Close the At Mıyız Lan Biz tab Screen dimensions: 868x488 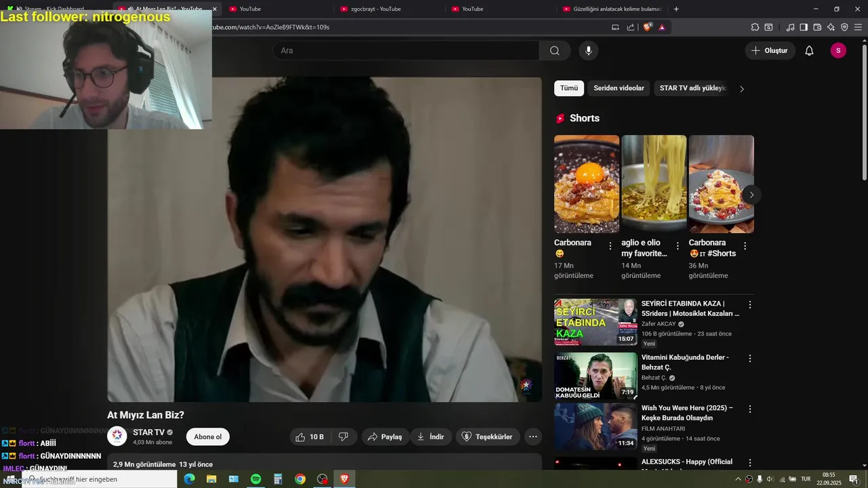tap(215, 9)
